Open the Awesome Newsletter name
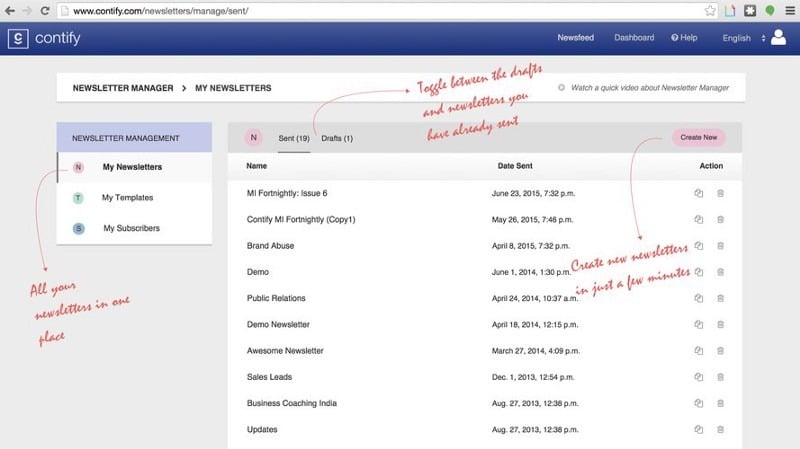The height and width of the screenshot is (449, 800). 285,351
